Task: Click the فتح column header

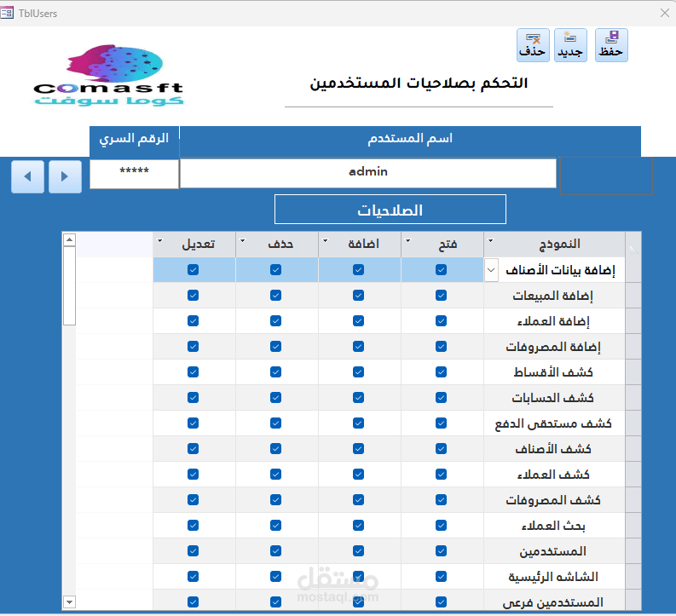Action: point(442,245)
